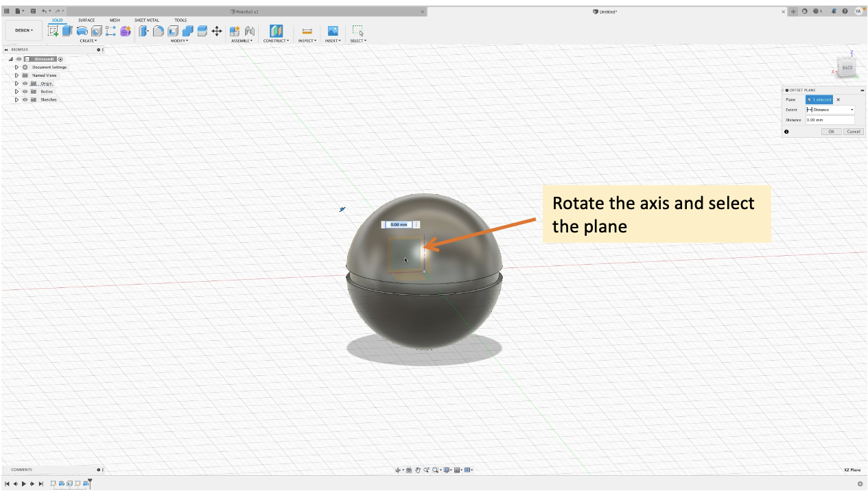Open the ASSEMBLE menu
Viewport: 868px width, 493px height.
point(242,40)
